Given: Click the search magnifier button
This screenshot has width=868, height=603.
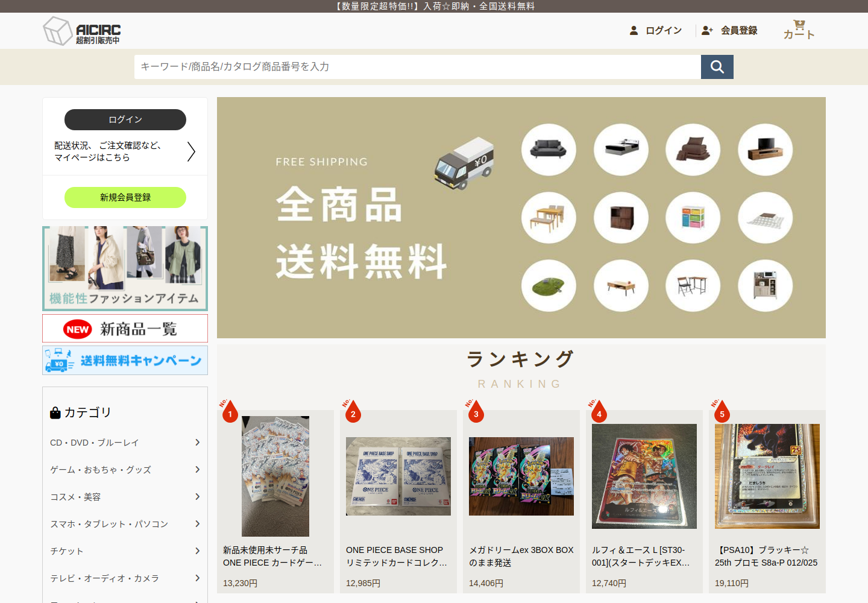Looking at the screenshot, I should (x=717, y=67).
